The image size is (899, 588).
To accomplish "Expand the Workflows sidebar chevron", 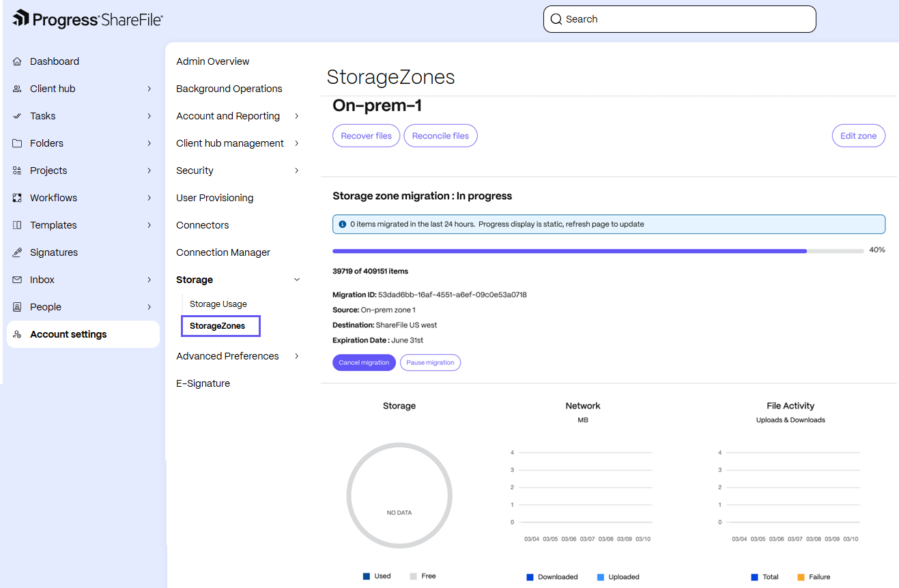I will click(x=149, y=198).
